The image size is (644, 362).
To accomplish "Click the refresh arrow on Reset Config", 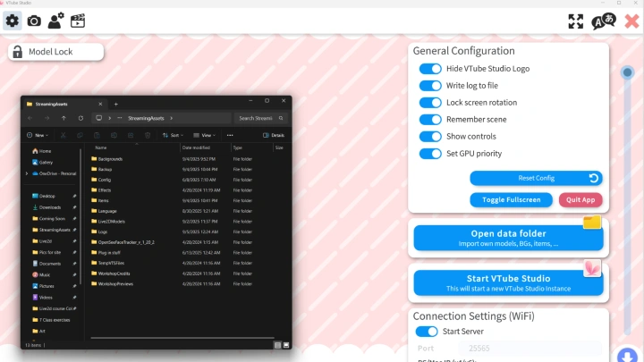I will (594, 178).
